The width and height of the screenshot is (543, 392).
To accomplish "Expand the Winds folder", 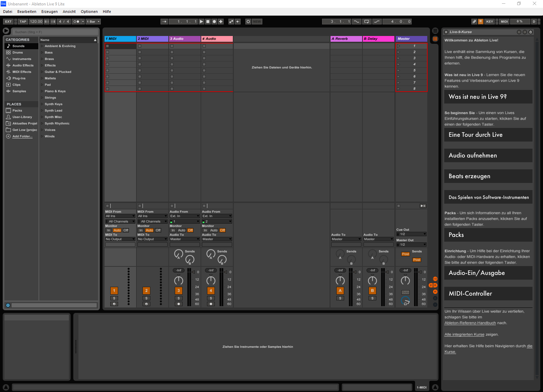I will pos(42,136).
